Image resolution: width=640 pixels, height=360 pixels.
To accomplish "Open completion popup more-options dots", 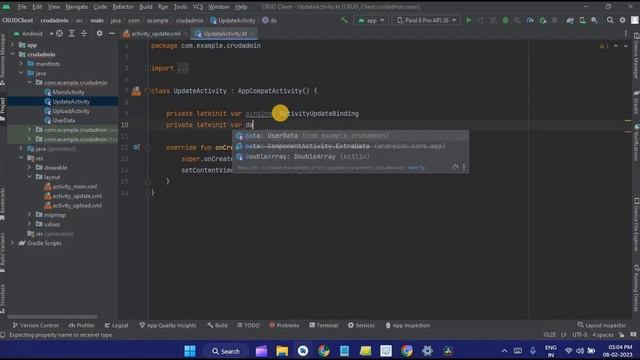I will (464, 167).
